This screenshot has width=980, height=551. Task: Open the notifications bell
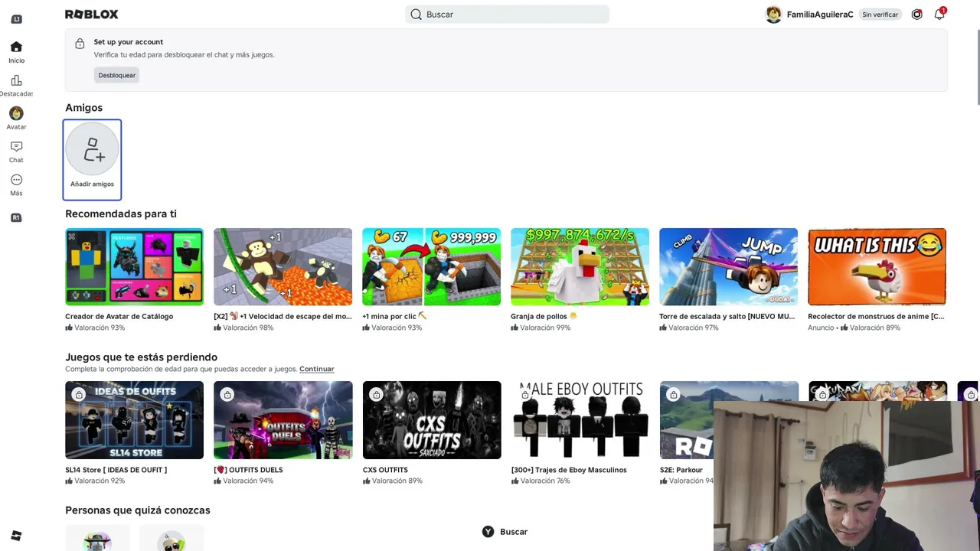point(939,15)
